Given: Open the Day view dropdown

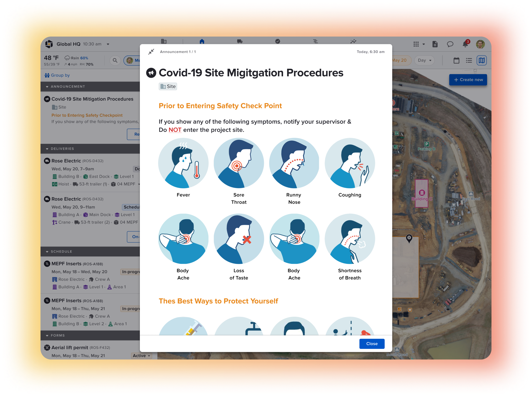Looking at the screenshot, I should coord(424,60).
